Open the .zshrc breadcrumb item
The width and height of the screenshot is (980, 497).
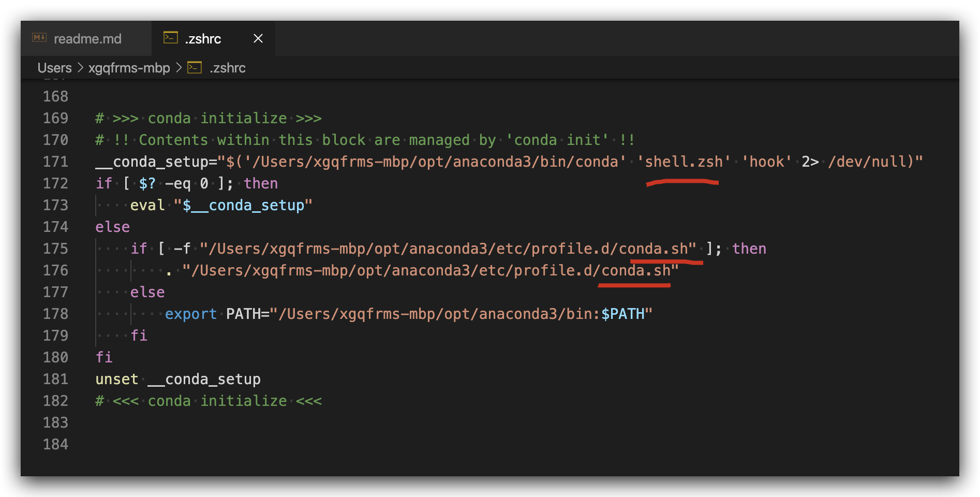[x=228, y=68]
